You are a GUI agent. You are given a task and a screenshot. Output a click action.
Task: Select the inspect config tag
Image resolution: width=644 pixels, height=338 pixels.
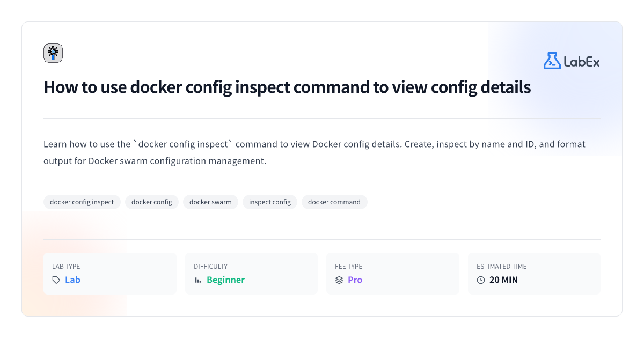pyautogui.click(x=270, y=202)
